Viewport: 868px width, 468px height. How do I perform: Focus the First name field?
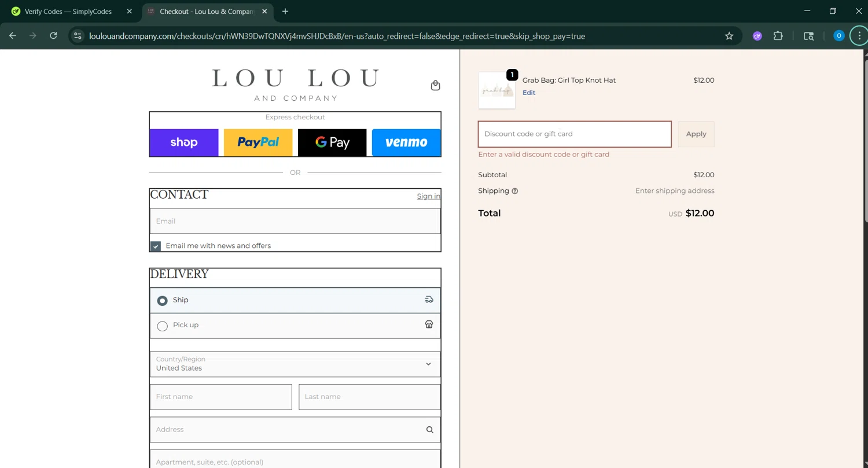[x=221, y=397]
